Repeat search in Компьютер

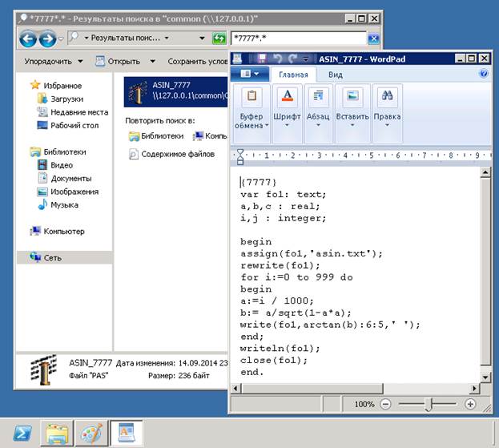tap(210, 136)
